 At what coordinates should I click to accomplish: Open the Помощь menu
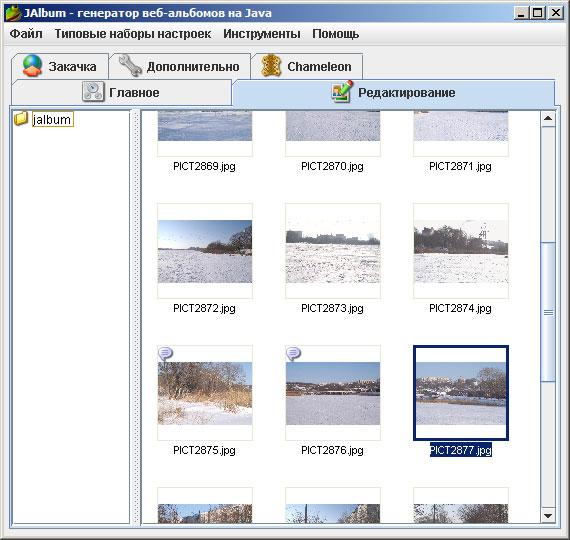click(x=336, y=34)
